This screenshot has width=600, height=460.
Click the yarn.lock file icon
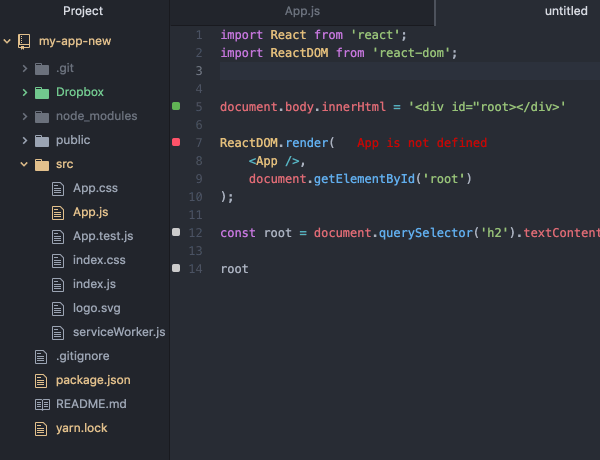41,429
